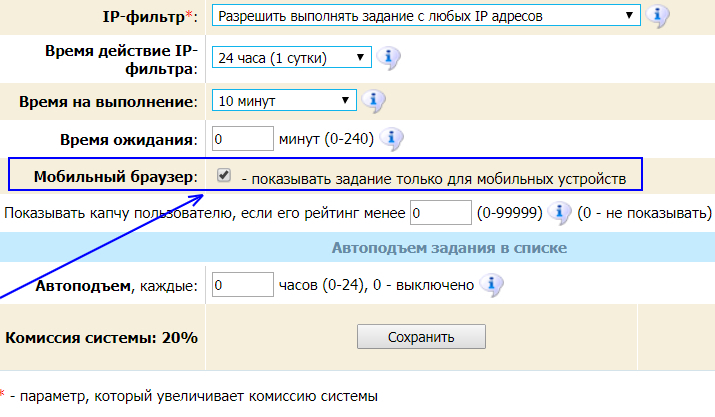Click the 'Время на выполнение' label

(x=108, y=102)
